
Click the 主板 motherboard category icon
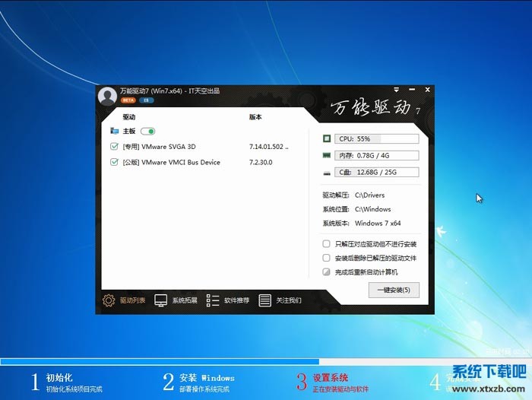(115, 131)
